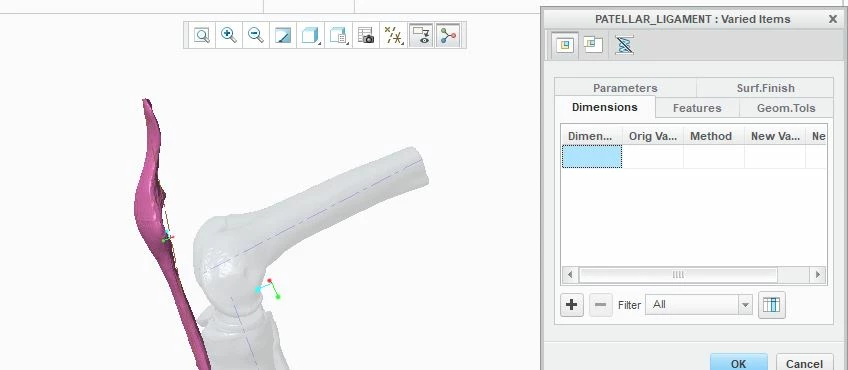Select the highlighted empty dimension cell
Viewport: 848px width, 370px height.
(592, 156)
